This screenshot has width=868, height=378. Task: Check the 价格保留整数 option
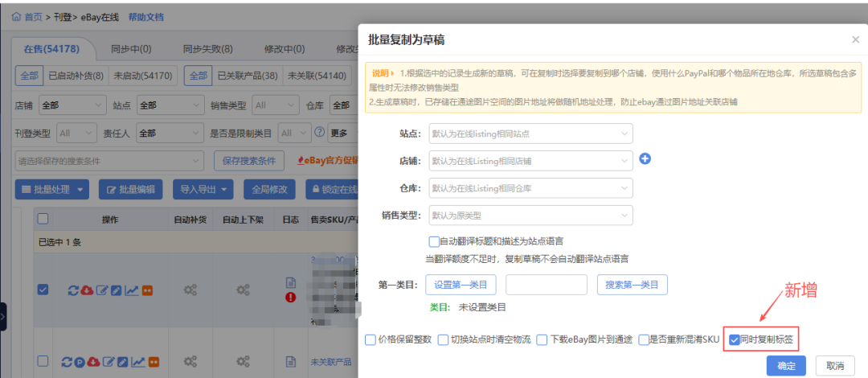371,339
